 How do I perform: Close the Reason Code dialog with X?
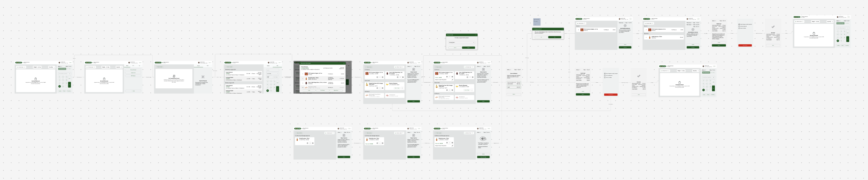coord(476,35)
